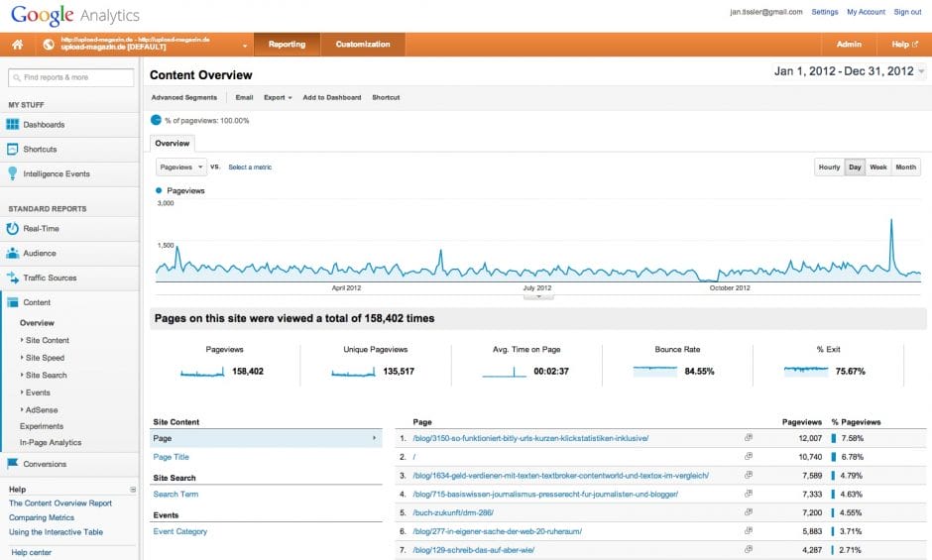Open the Customization tab
The image size is (932, 560).
click(x=363, y=45)
